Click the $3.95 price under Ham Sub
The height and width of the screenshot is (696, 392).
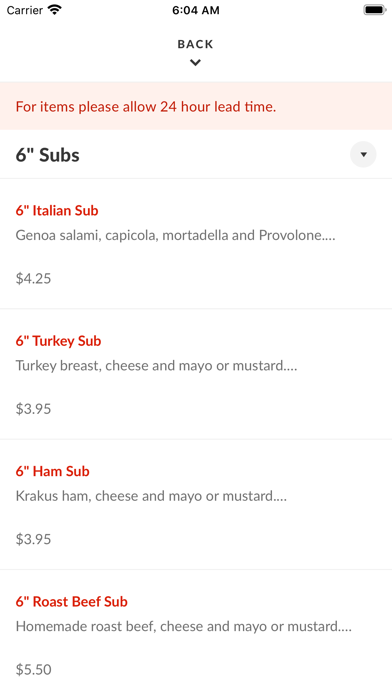coord(33,539)
